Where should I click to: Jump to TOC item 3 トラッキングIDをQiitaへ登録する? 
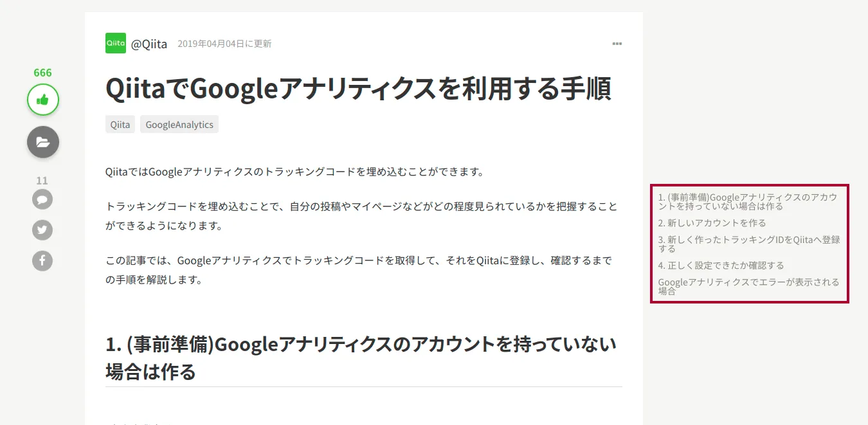tap(749, 244)
